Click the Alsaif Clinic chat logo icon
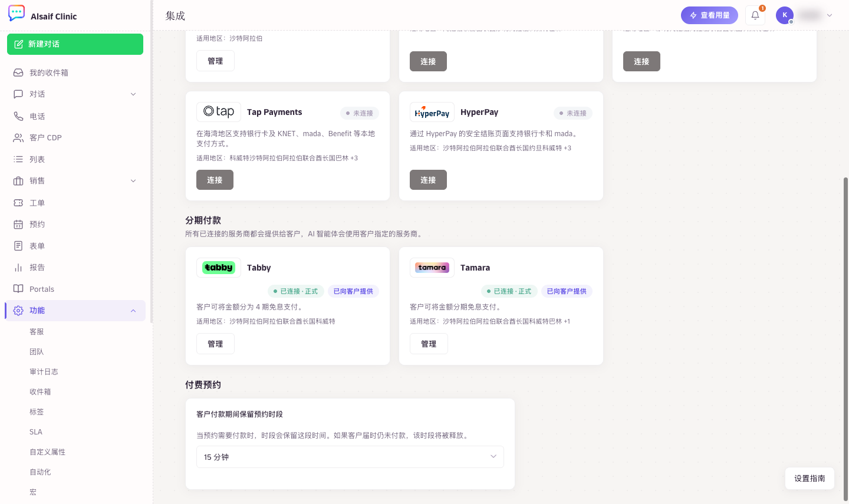This screenshot has height=504, width=849. [17, 14]
